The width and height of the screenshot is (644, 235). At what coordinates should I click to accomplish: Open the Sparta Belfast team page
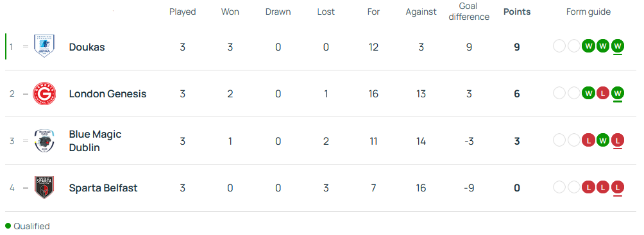[x=103, y=188]
